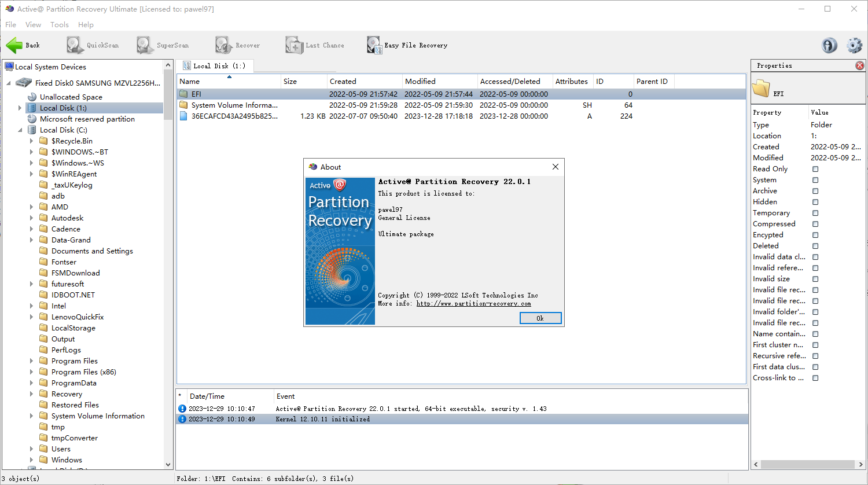This screenshot has height=485, width=868.
Task: Click the Recover toolbar icon
Action: (x=223, y=45)
